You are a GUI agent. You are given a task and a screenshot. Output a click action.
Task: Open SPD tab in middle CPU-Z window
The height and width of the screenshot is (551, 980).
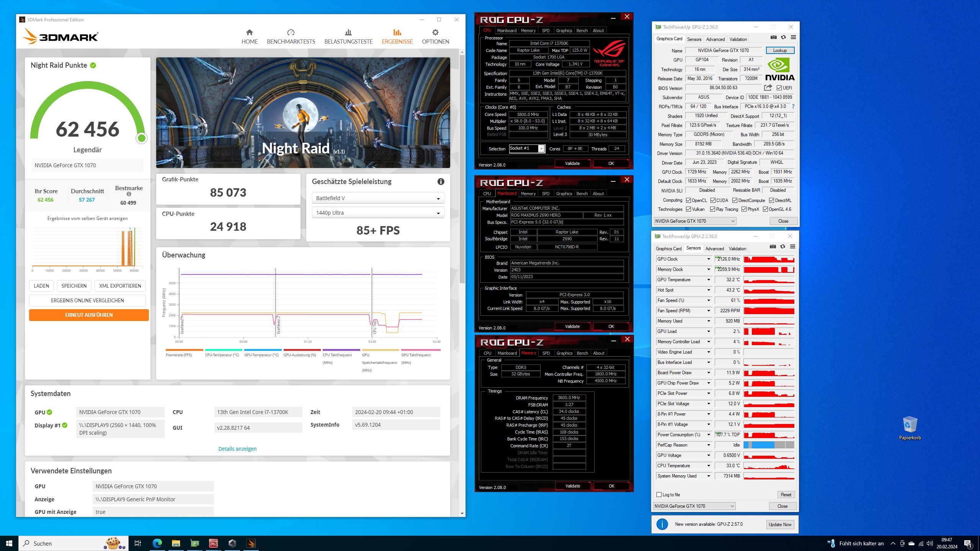(546, 194)
